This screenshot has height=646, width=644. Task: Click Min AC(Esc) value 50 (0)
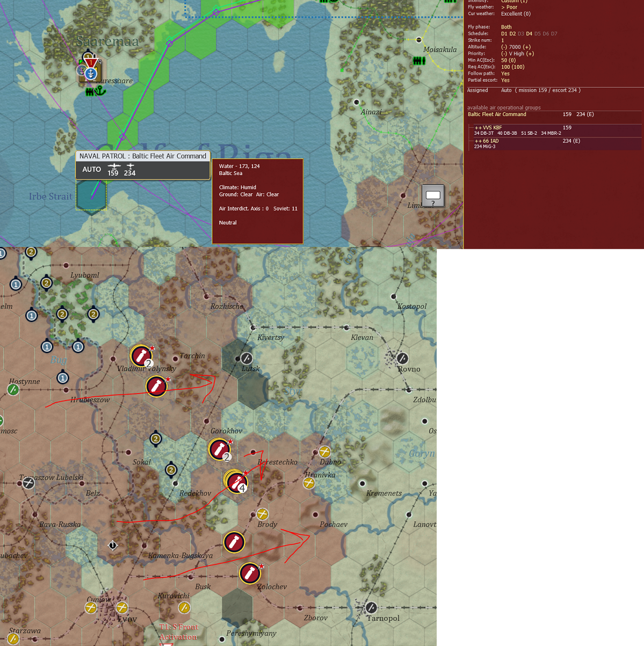click(x=509, y=60)
